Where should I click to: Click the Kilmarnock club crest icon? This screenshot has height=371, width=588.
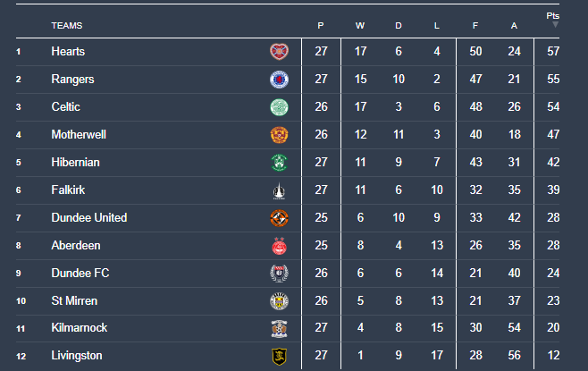(280, 328)
